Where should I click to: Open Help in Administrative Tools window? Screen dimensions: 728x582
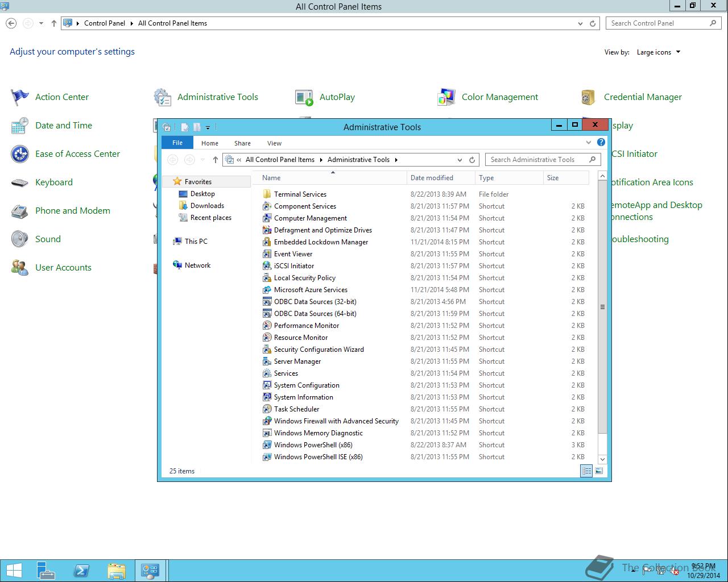(601, 143)
